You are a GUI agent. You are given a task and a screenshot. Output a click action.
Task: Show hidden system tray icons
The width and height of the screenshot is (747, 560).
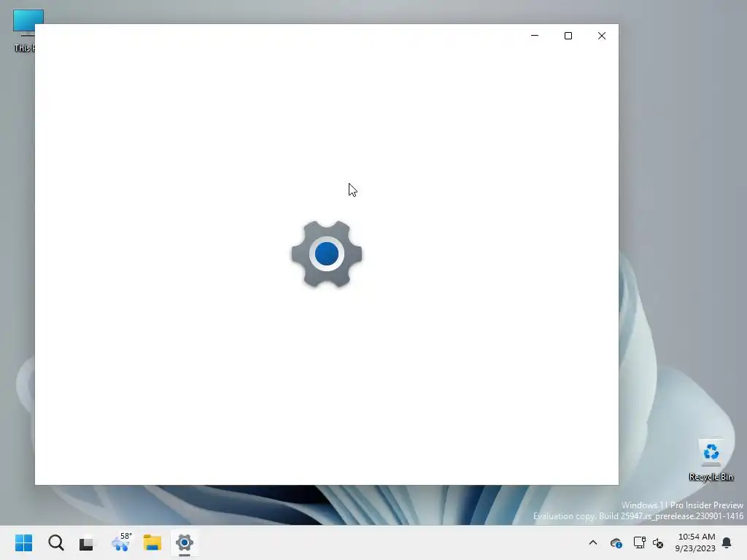(x=593, y=542)
